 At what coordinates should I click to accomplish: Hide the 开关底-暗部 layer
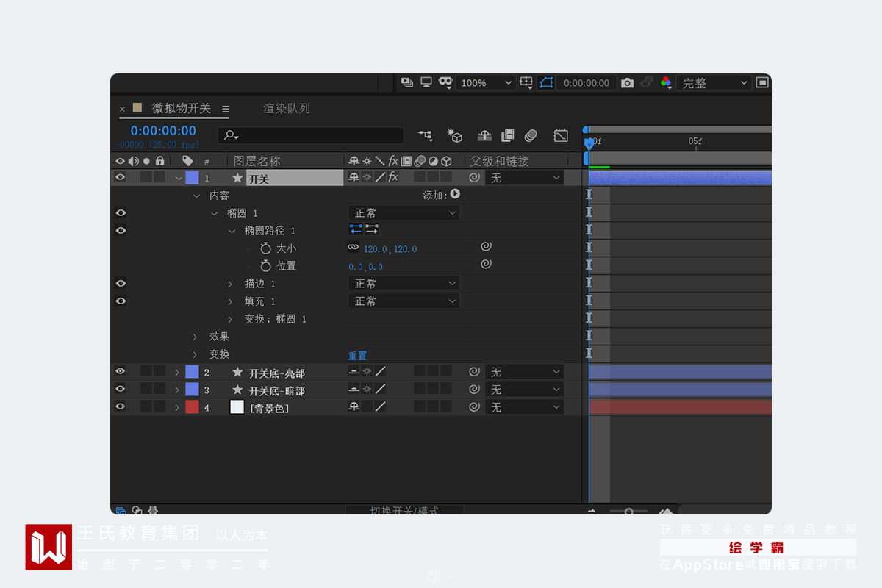pyautogui.click(x=121, y=389)
